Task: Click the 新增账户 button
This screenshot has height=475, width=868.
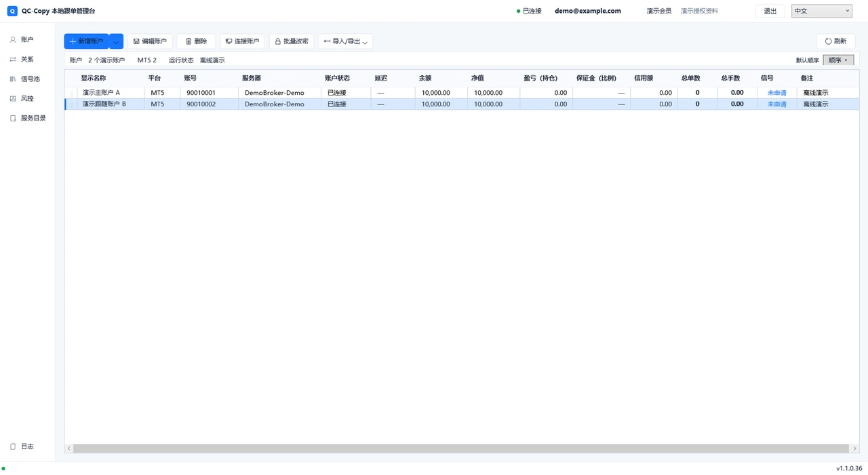Action: pos(87,41)
